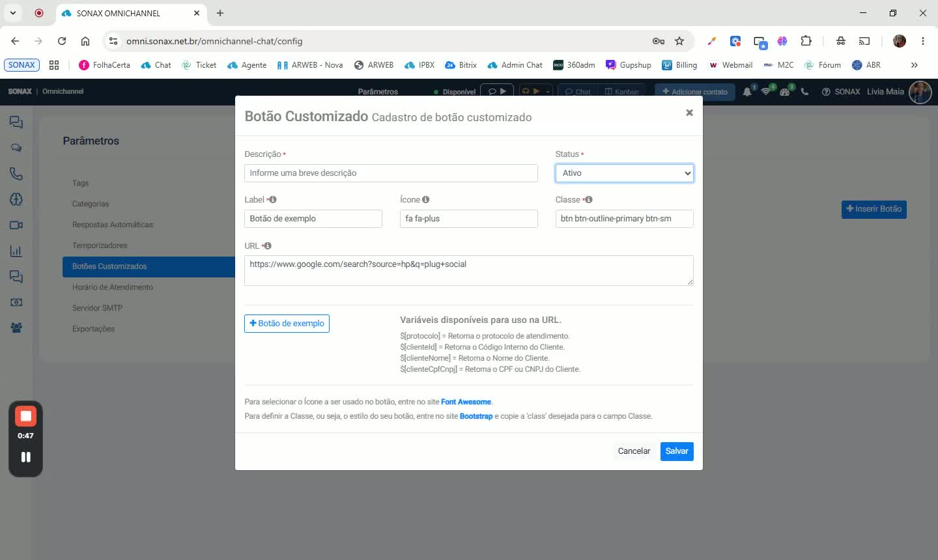Image resolution: width=938 pixels, height=560 pixels.
Task: Open the browser tab search dropdown arrow
Action: click(x=13, y=13)
